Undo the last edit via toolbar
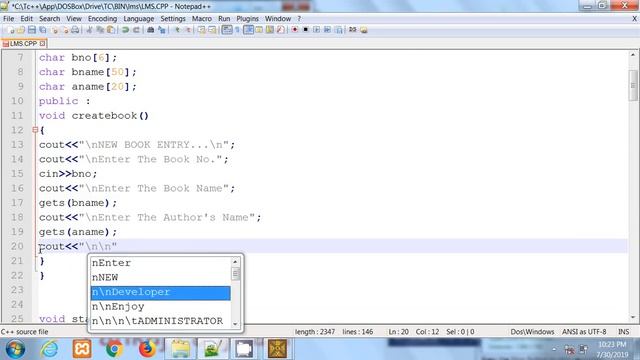640x360 pixels. click(x=124, y=30)
